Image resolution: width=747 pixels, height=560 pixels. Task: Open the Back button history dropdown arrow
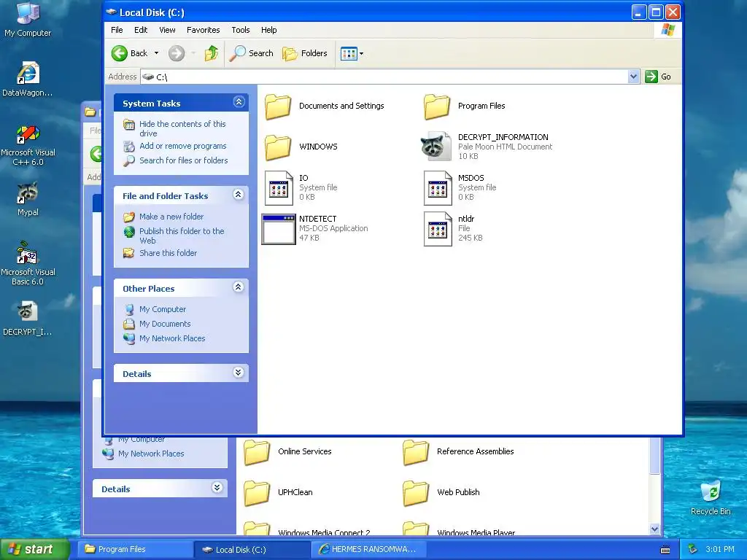pos(156,53)
